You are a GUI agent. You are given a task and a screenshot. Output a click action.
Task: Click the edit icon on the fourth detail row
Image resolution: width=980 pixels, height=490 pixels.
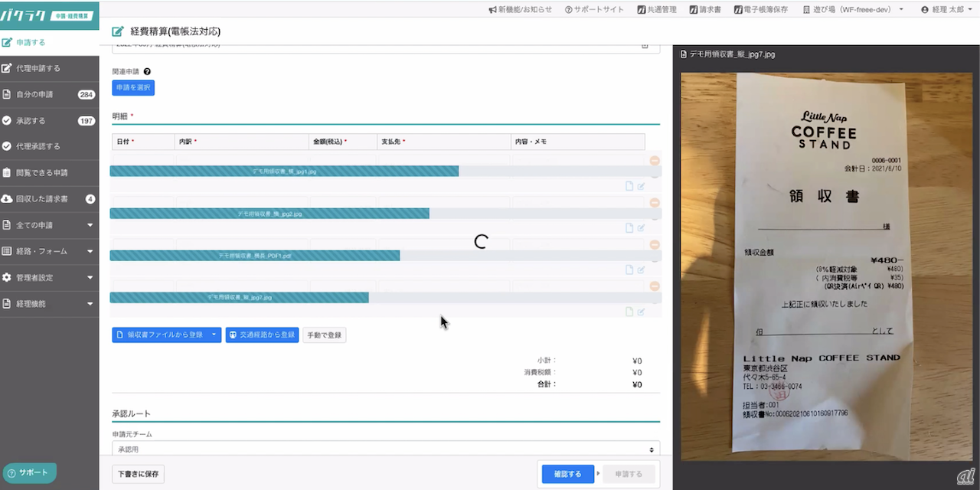pos(641,312)
